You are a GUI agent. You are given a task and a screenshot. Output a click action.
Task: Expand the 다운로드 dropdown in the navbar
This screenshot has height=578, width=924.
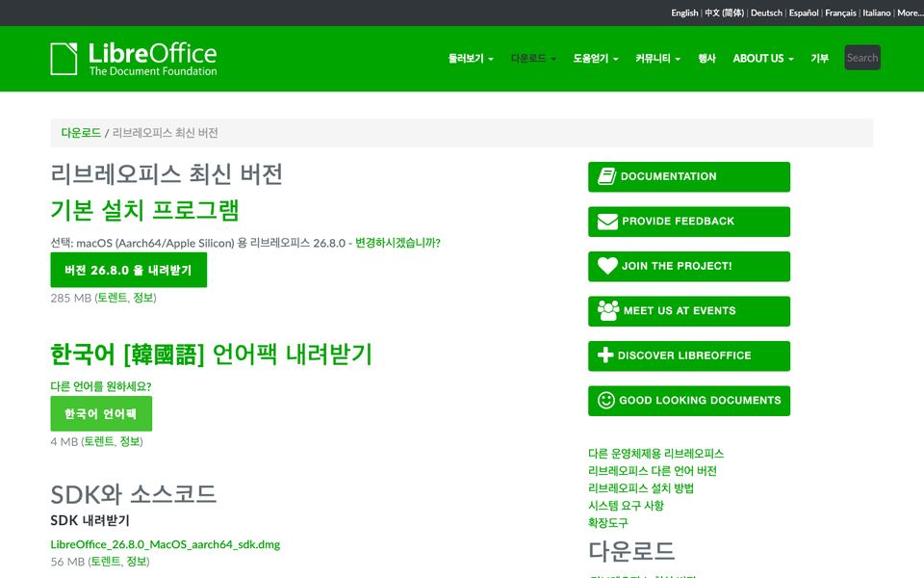coord(533,59)
